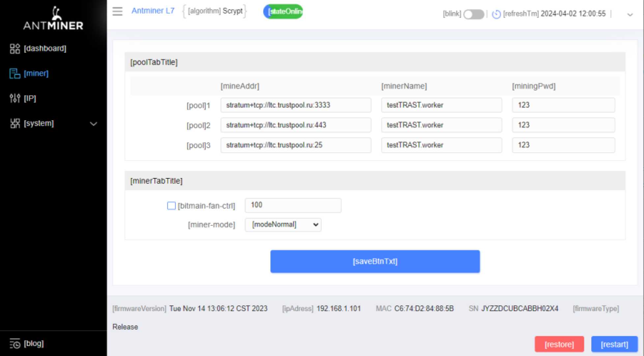Open the IP menu item
Image resolution: width=644 pixels, height=356 pixels.
(30, 98)
